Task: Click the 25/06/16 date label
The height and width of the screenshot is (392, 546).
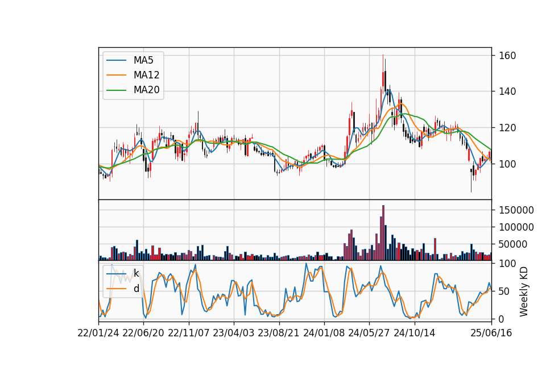Action: pos(491,333)
